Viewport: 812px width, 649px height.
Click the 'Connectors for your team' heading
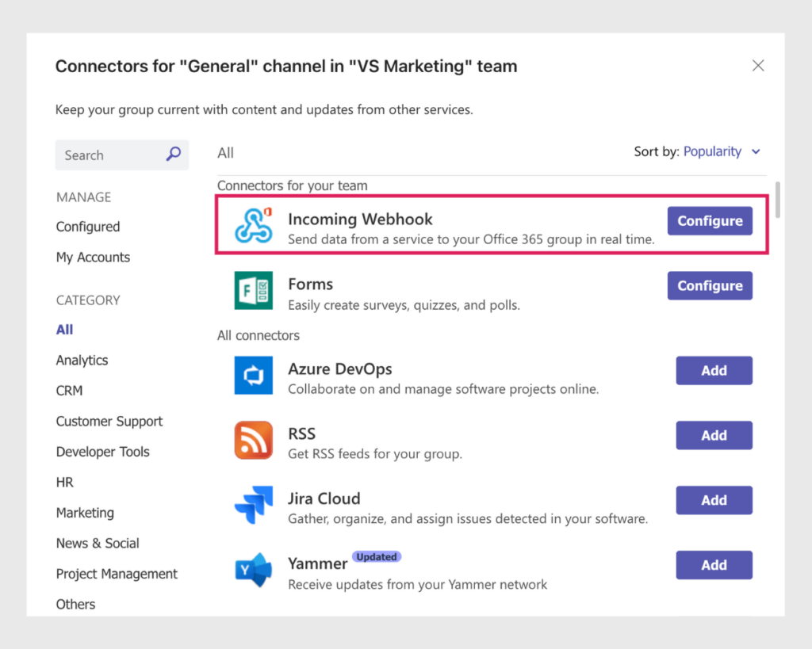(292, 185)
